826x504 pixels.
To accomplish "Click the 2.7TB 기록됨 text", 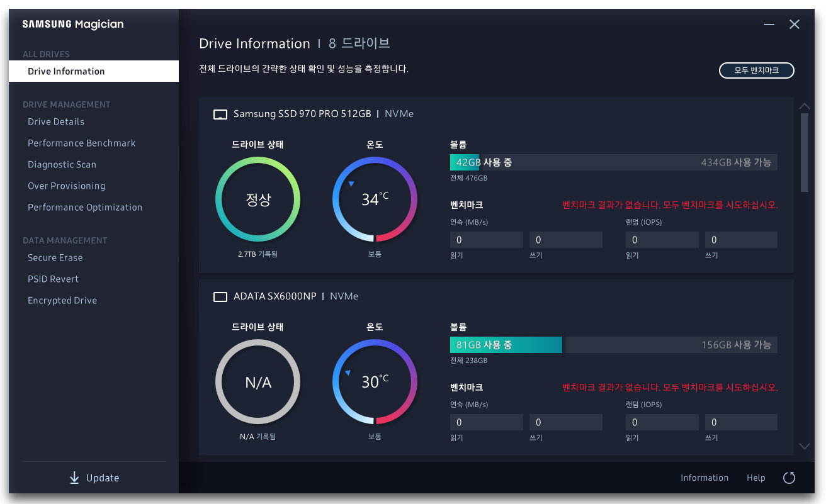I will pos(258,254).
